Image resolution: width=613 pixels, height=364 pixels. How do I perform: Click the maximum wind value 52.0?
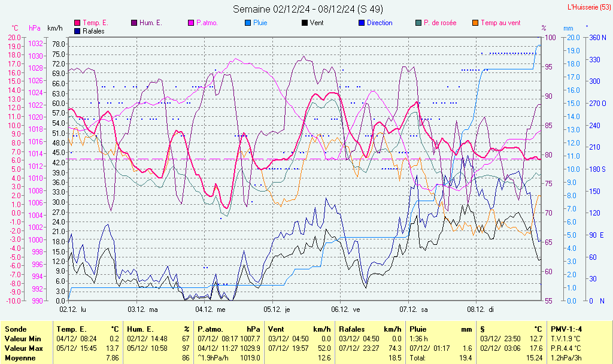pyautogui.click(x=324, y=348)
